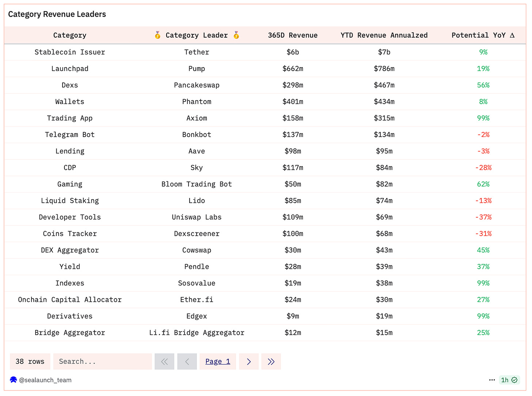This screenshot has width=532, height=396.
Task: Click the Bloom Trading Bot cell
Action: 197,184
